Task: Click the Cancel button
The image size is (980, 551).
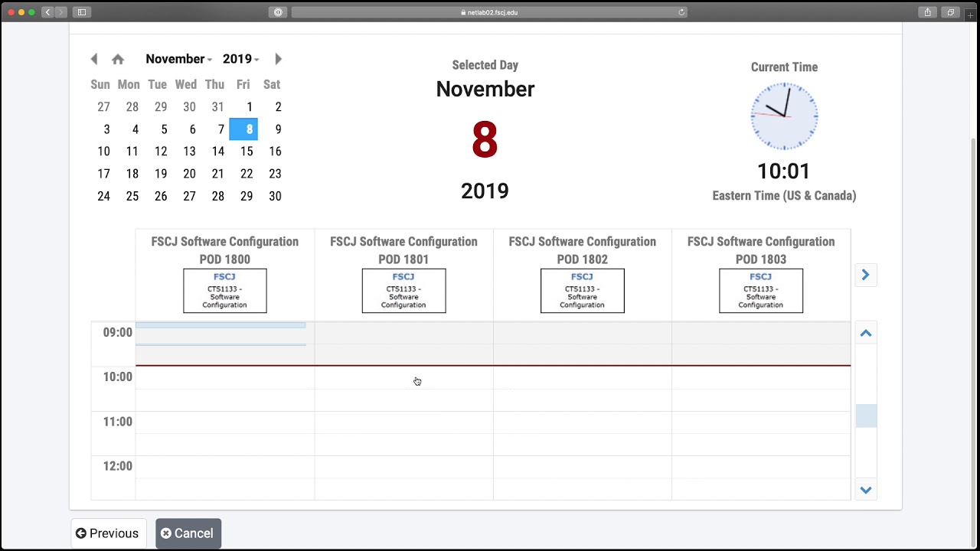Action: (188, 533)
